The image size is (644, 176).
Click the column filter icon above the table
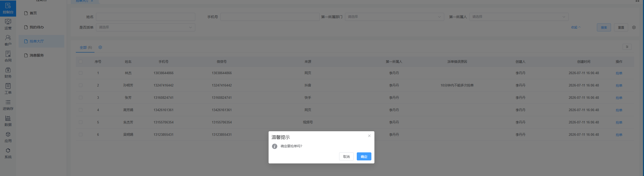627,47
